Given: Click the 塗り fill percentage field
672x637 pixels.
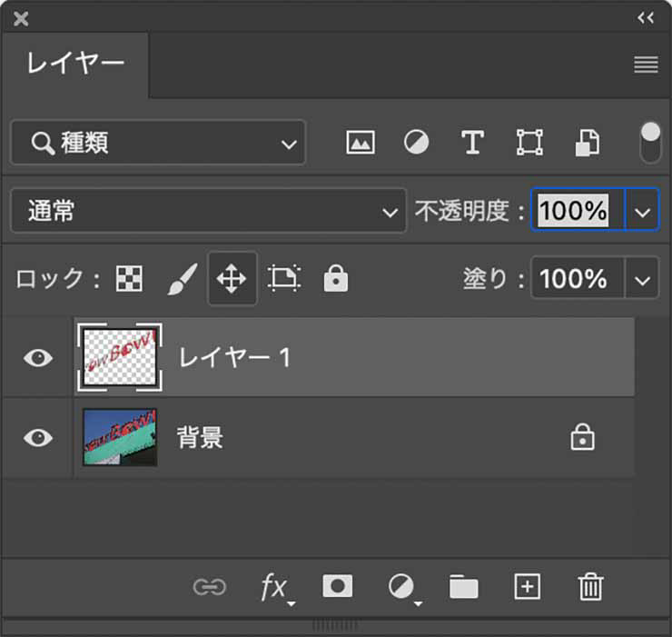Looking at the screenshot, I should tap(576, 279).
